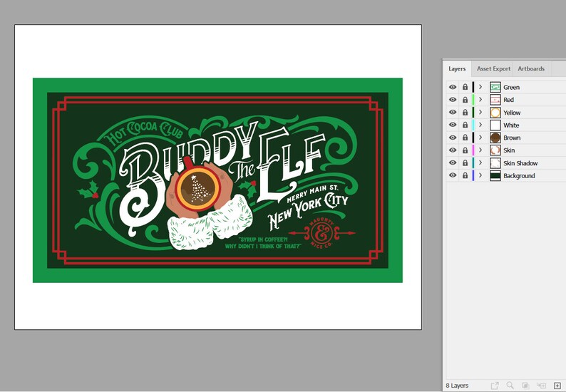
Task: Click the Skin layer's magenta color strip
Action: pos(473,150)
